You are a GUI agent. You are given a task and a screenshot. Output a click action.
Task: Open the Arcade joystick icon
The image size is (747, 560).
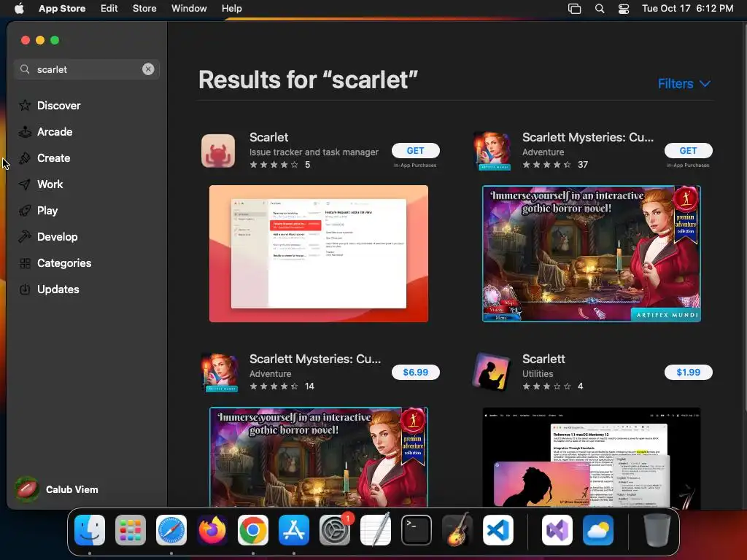click(x=25, y=131)
